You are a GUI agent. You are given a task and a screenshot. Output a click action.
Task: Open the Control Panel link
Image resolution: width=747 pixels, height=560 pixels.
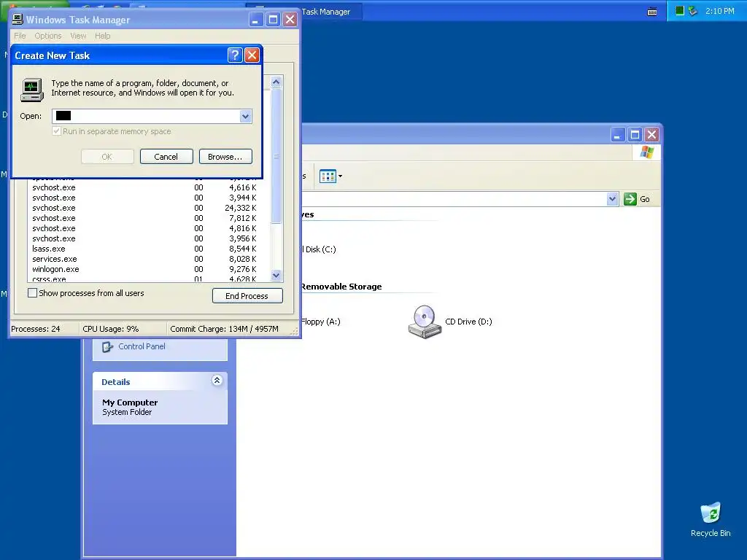tap(142, 346)
